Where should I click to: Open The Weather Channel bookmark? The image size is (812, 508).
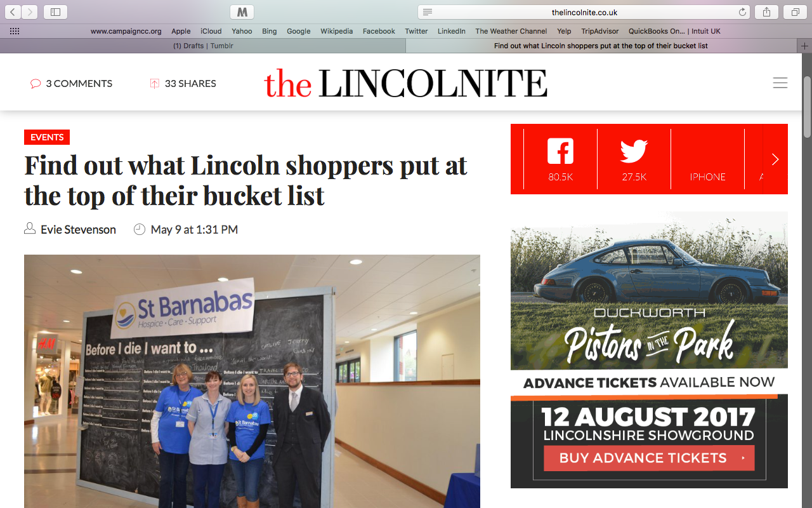511,31
